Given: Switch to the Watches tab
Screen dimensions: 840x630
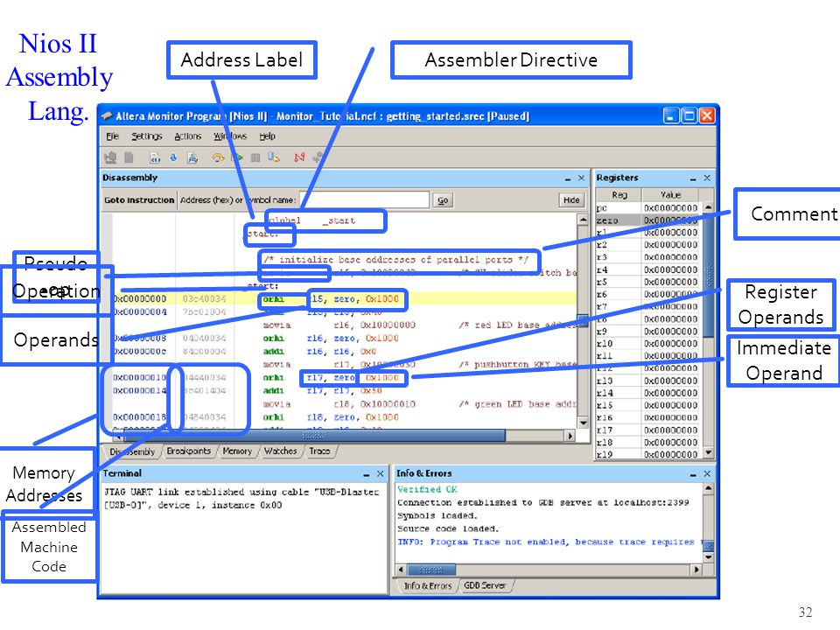Looking at the screenshot, I should coord(280,451).
